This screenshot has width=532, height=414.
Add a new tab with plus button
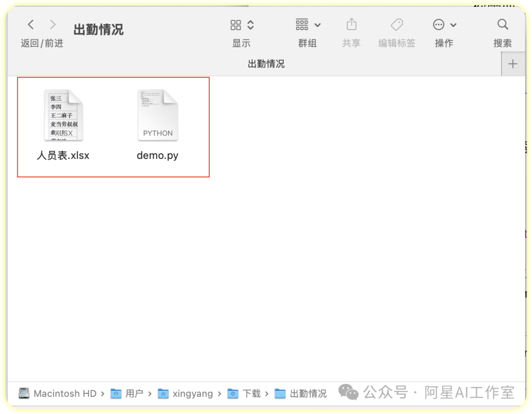(x=513, y=64)
